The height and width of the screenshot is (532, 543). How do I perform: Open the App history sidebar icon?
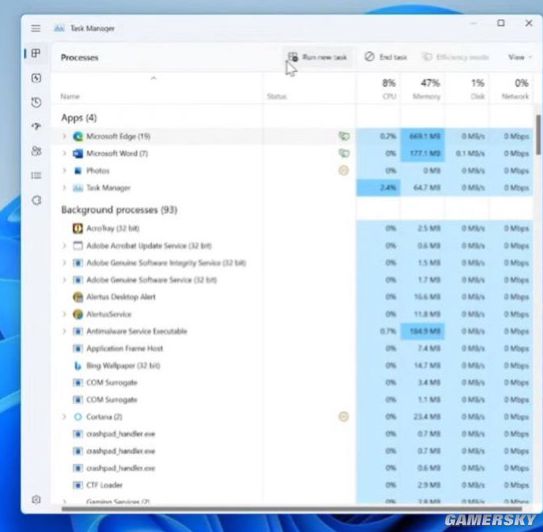point(36,103)
